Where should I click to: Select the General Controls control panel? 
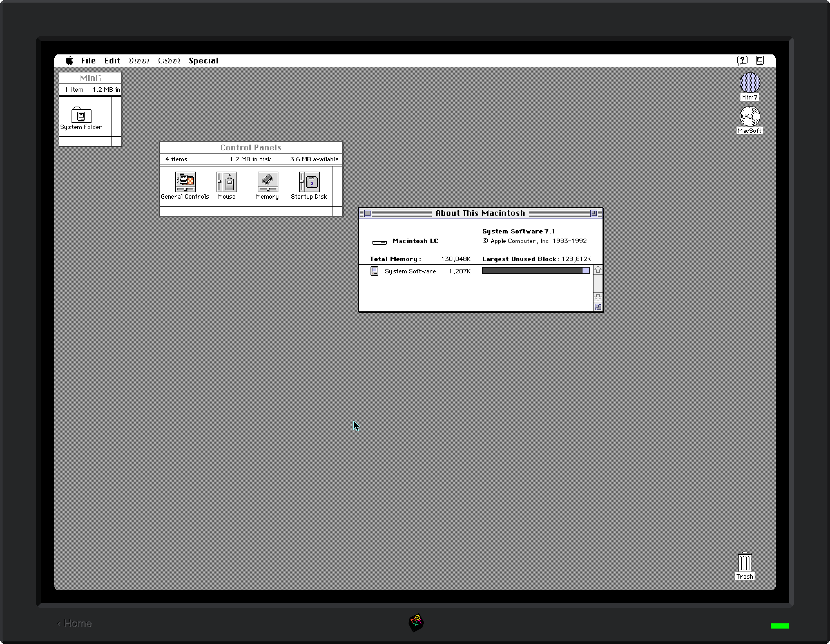[x=185, y=182]
